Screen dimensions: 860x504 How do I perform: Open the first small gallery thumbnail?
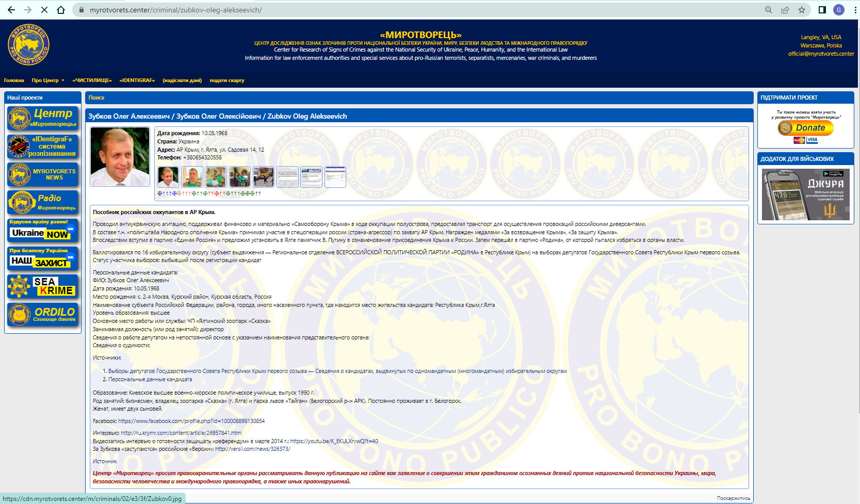coord(168,177)
